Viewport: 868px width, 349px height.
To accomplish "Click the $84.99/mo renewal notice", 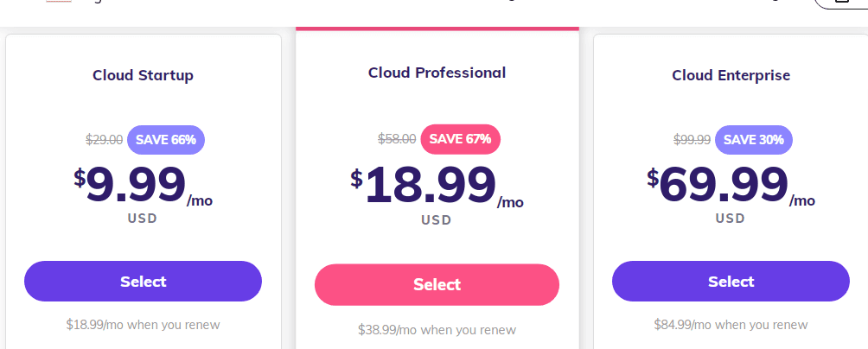I will [731, 325].
